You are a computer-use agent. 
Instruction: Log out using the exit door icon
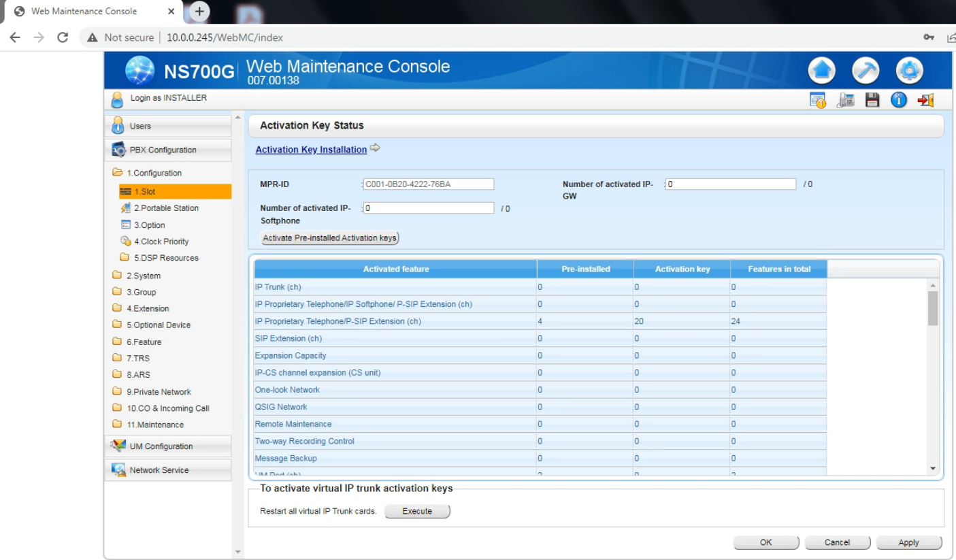click(925, 100)
